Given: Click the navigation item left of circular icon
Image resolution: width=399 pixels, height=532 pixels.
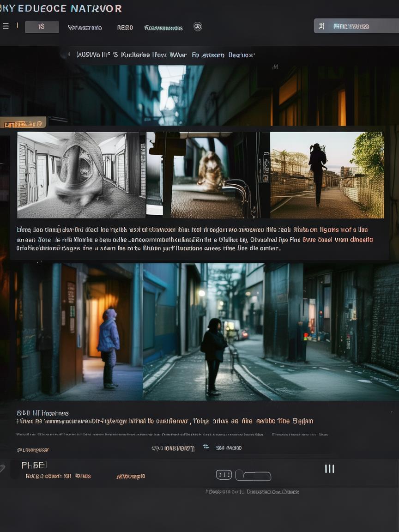Looking at the screenshot, I should pyautogui.click(x=163, y=28).
